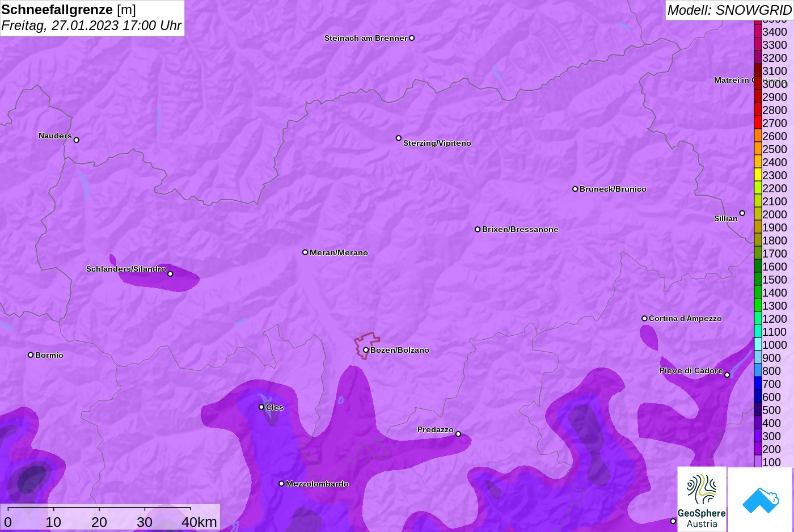Screen dimensions: 794x532
Task: Select the Bruneck/Brunico map marker
Action: coord(575,189)
